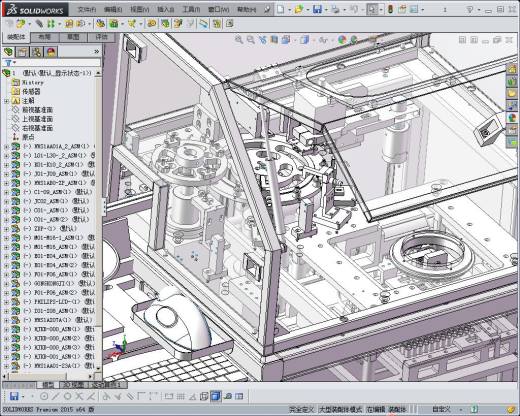
Task: Open the filter dropdown above the feature tree
Action: (10, 63)
